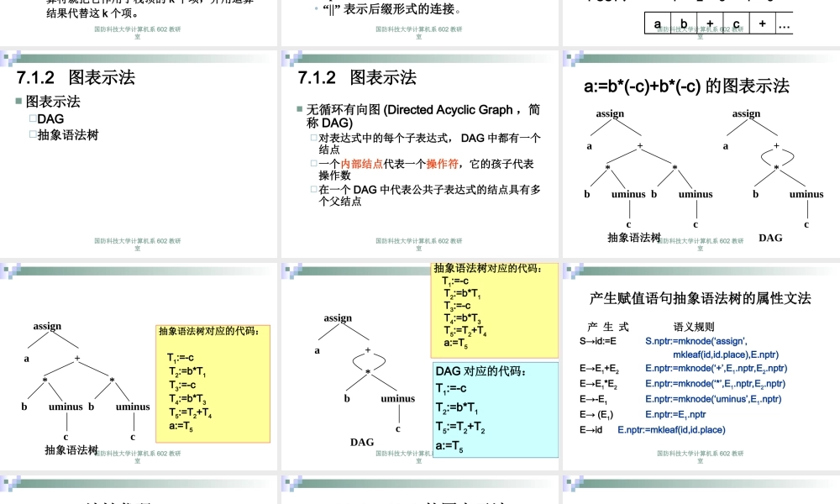Open the slide titled 产生赋值语句抽象语法树的属性文法
This screenshot has height=504, width=840.
pyautogui.click(x=701, y=298)
